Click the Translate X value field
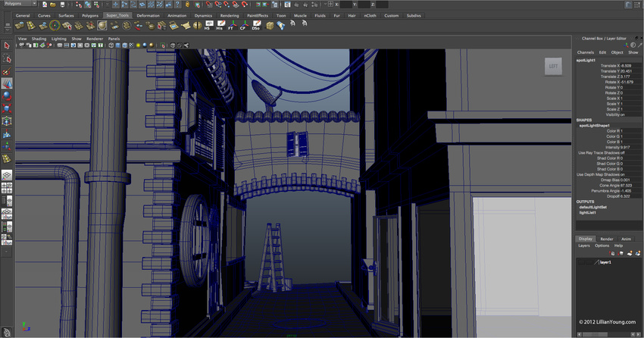Screen dimensions: 644x338 point(631,66)
